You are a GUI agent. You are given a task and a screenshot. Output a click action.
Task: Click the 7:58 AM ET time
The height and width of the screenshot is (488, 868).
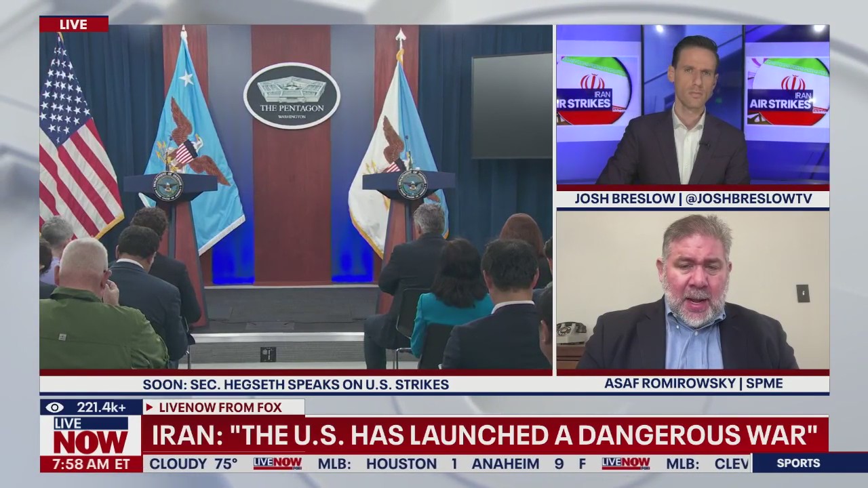click(91, 464)
